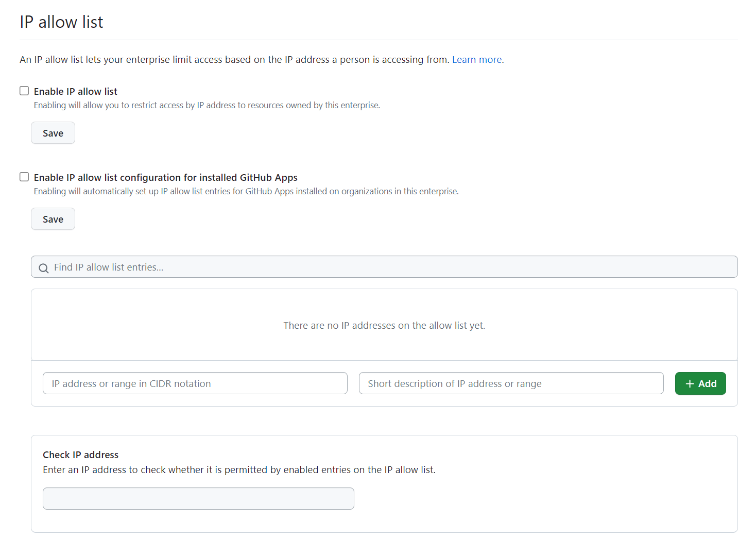Click the 'Enabling will allow you to restrict access' description
This screenshot has width=756, height=555.
click(x=207, y=105)
